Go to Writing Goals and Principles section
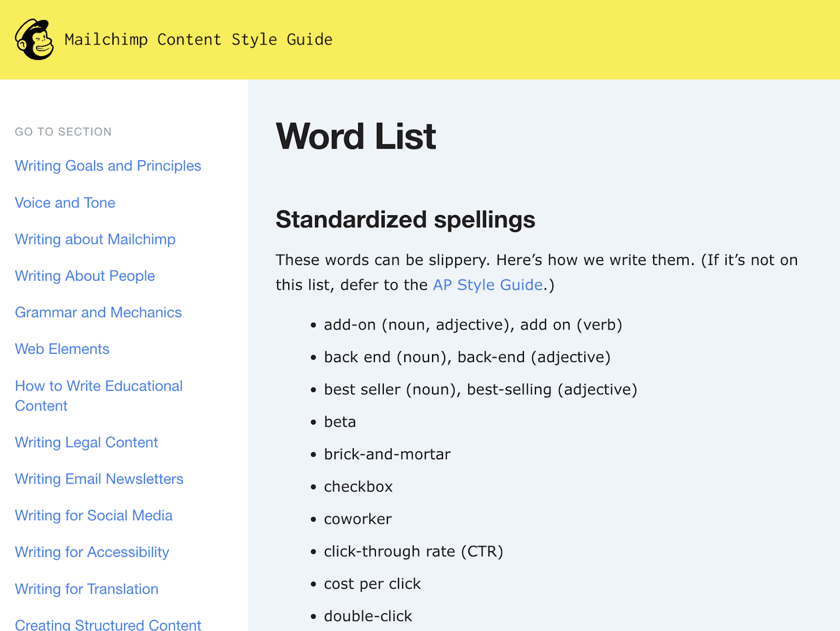 [108, 166]
